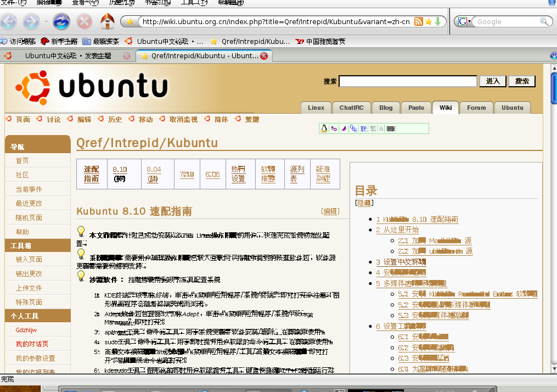This screenshot has height=392, width=557.
Task: Open the history dropdown next to the Forward button
Action: [46, 21]
